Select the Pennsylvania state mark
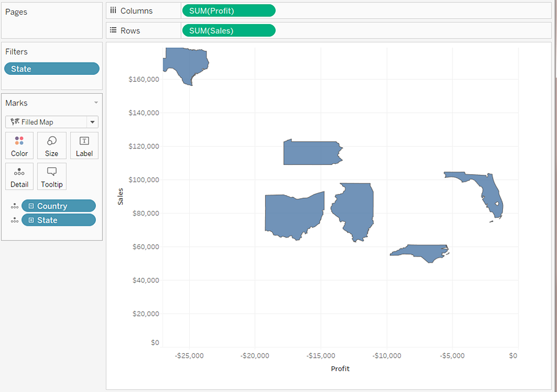557x392 pixels. pos(311,153)
